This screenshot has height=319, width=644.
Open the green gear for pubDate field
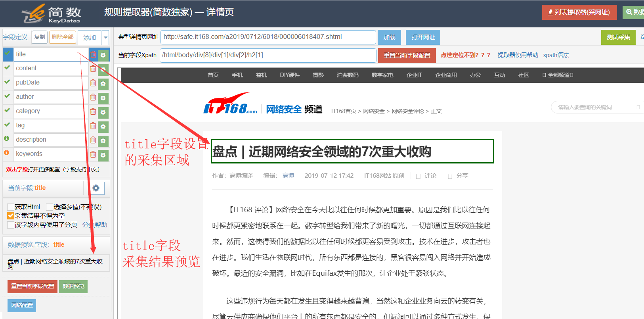(x=103, y=84)
